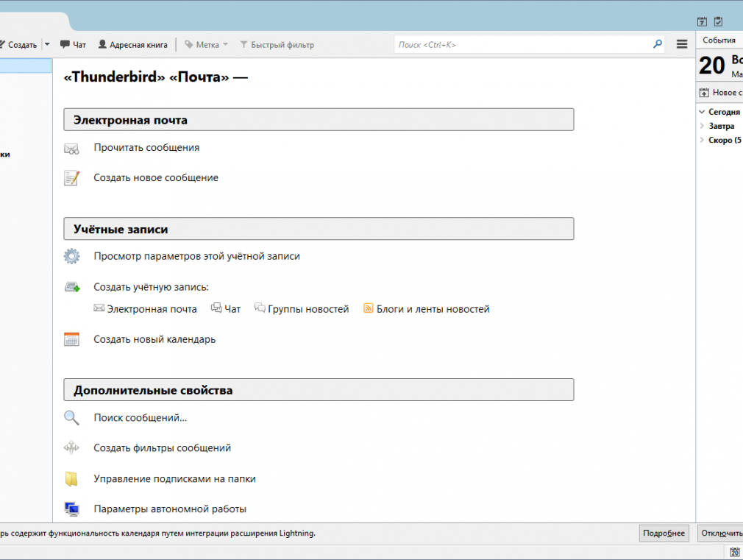743x560 pixels.
Task: Click the Новое событие calendar icon
Action: [x=704, y=93]
